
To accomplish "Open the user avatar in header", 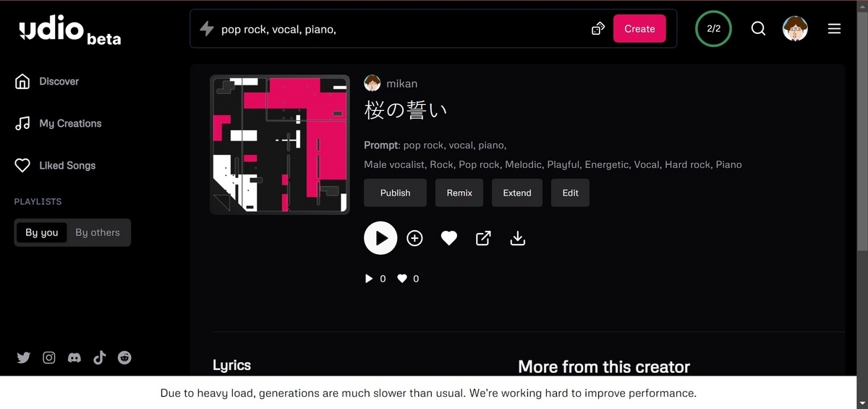I will 795,29.
